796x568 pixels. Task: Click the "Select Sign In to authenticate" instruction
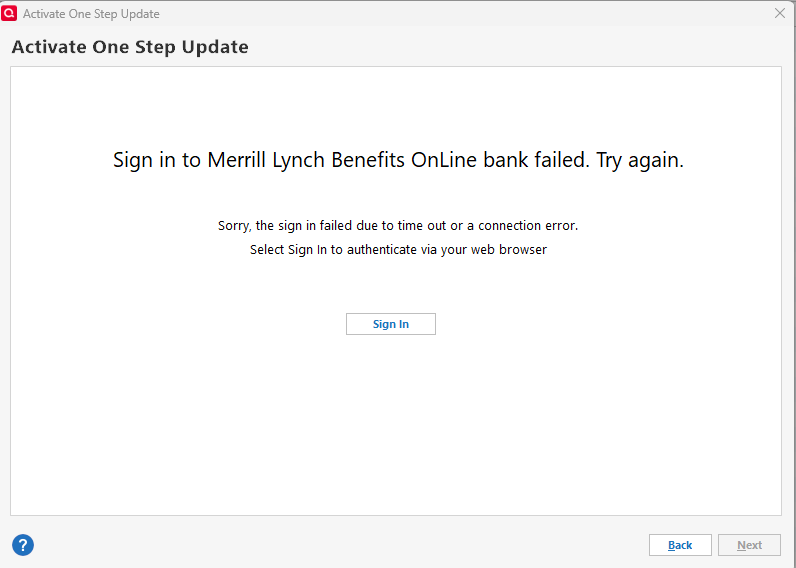[398, 250]
